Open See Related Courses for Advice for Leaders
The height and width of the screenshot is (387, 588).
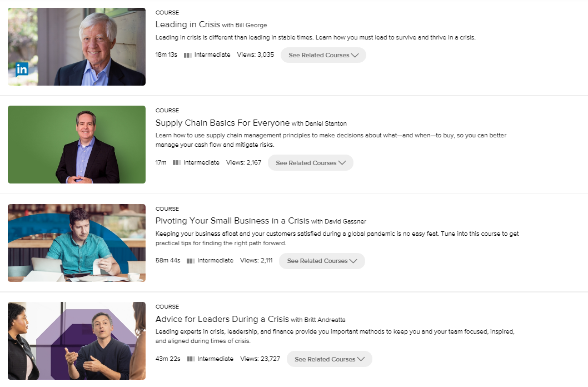point(329,359)
